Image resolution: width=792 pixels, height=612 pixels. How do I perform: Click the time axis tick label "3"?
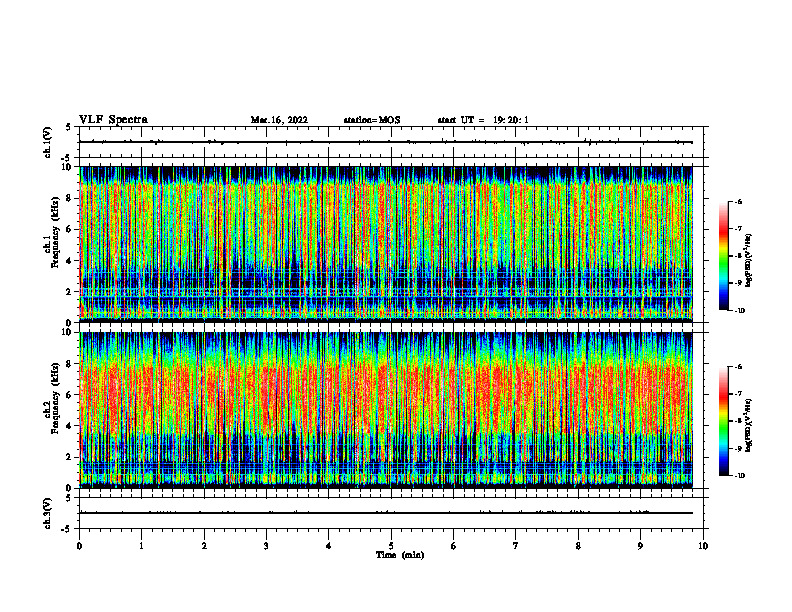tap(266, 546)
